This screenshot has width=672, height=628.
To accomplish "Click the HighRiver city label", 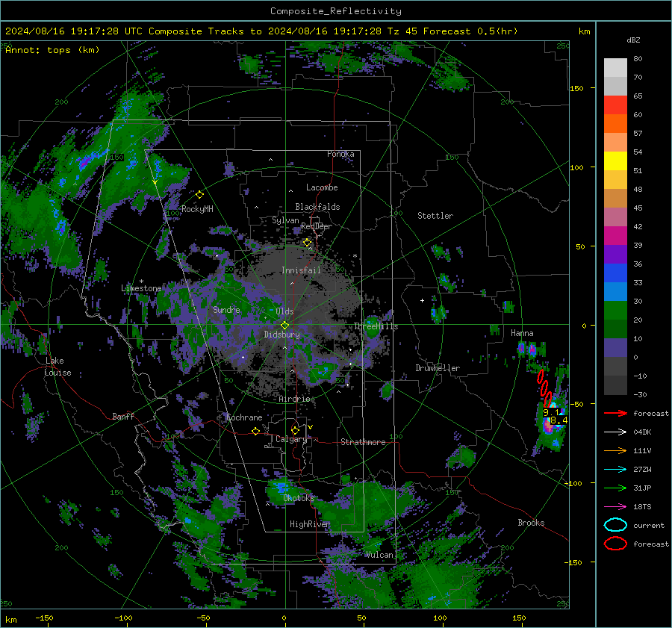I will point(309,524).
